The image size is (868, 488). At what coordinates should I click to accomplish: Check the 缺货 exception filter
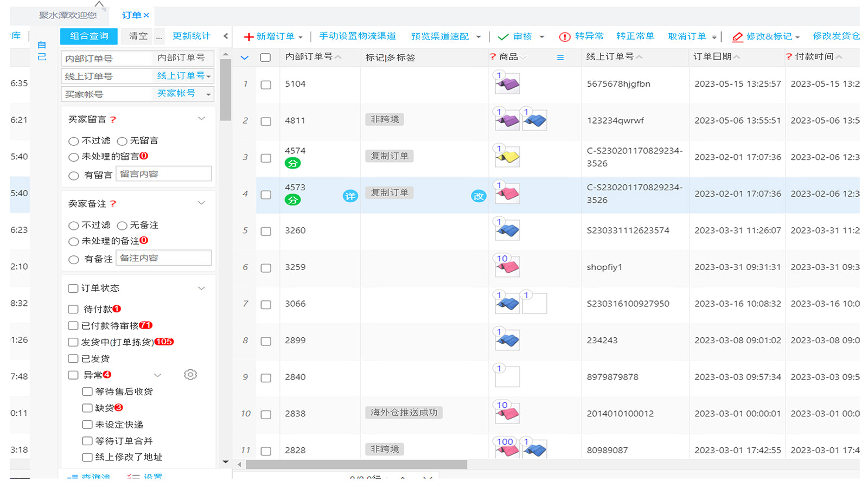coord(87,408)
